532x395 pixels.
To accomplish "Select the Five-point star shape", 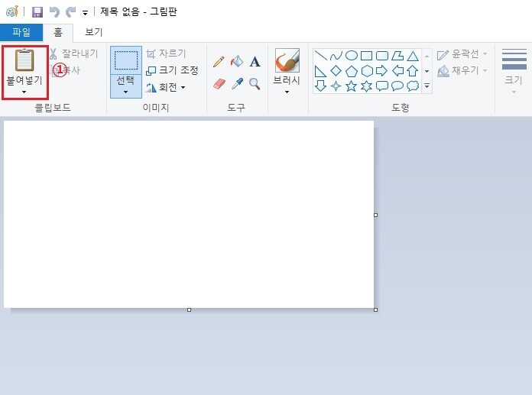I will coord(351,86).
